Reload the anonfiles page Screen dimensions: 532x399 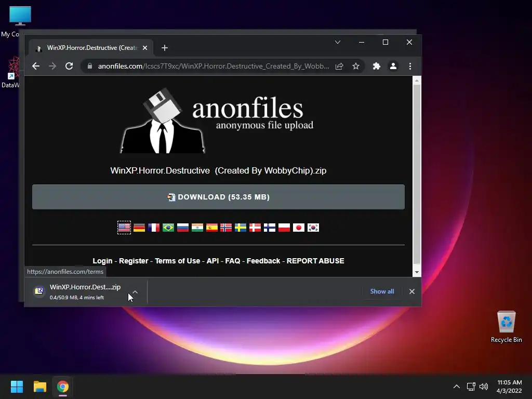tap(69, 66)
